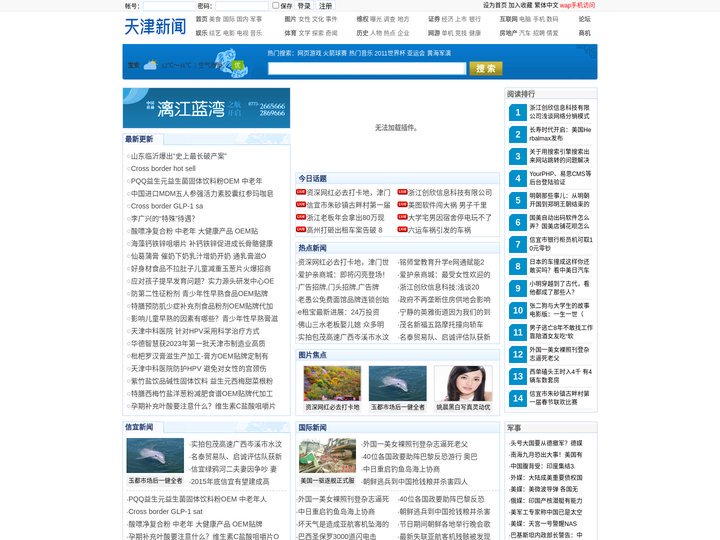Click rank number 3 badge in 阅读排行
Viewport: 720px width, 540px height.
pos(518,157)
